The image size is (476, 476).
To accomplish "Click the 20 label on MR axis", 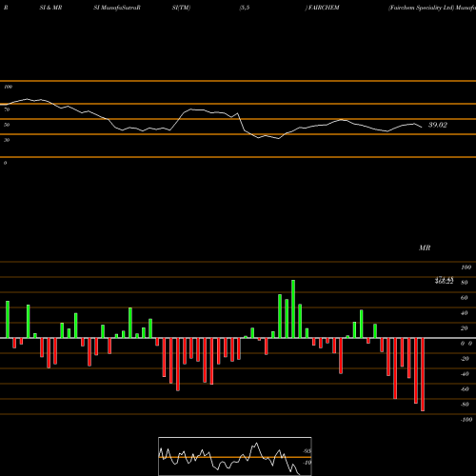I will coord(465,328).
